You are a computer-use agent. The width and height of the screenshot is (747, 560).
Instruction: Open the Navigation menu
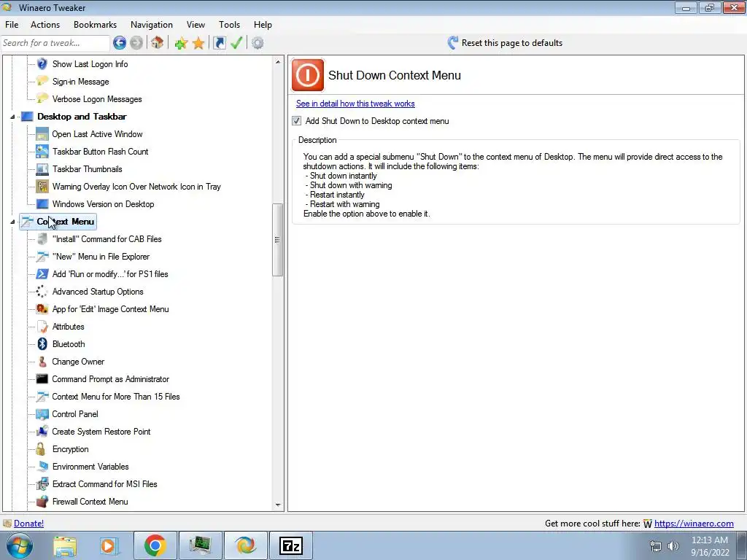(152, 25)
